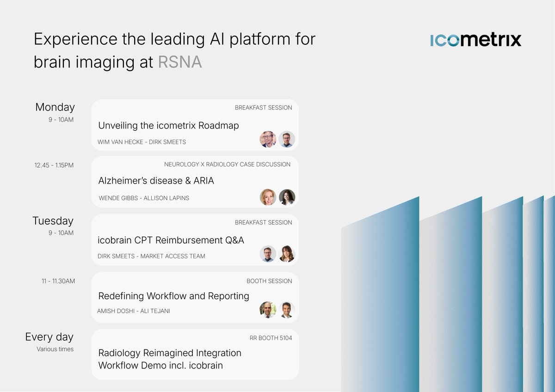Click the '11 - 11.30AM' time label
This screenshot has width=555, height=392.
58,281
